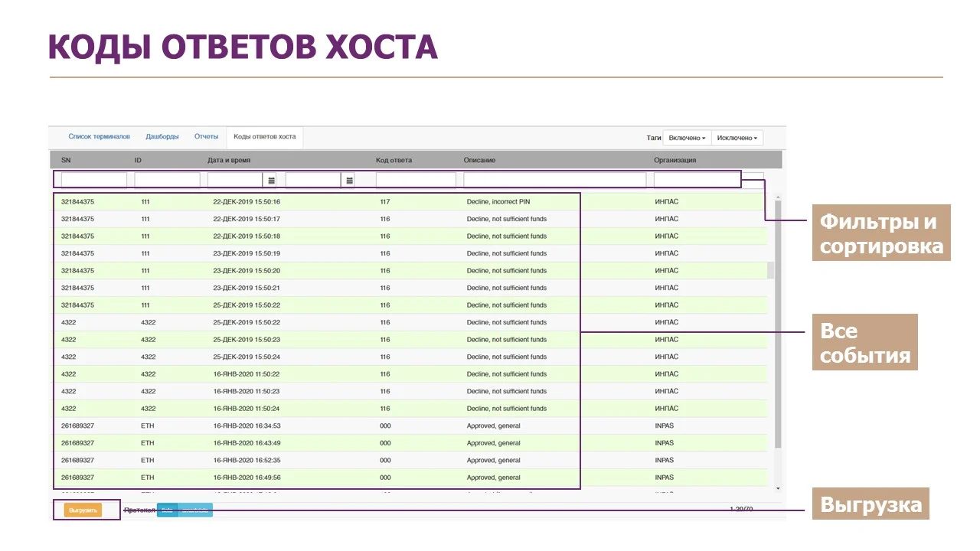
Task: Sort by Дата и время column header
Action: click(x=229, y=161)
